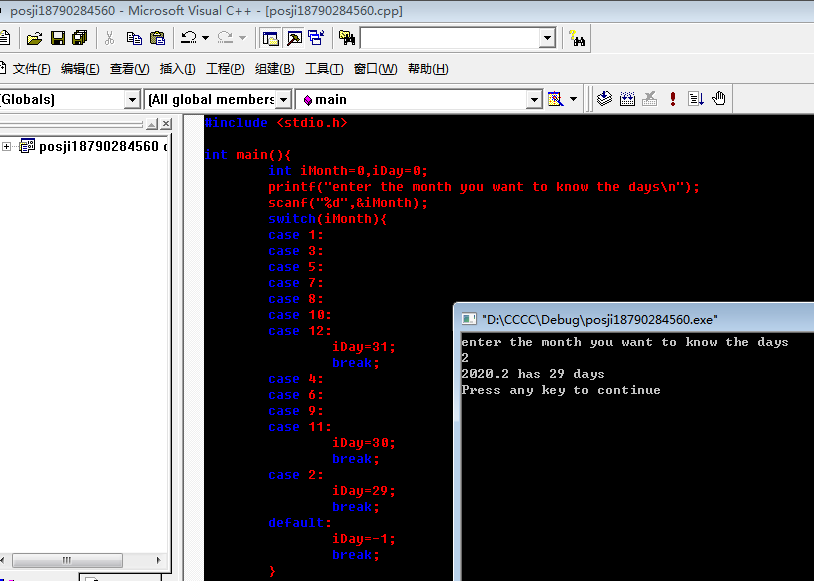Viewport: 814px width, 581px height.
Task: Click the workspace scrollbar right arrow
Action: tap(159, 560)
